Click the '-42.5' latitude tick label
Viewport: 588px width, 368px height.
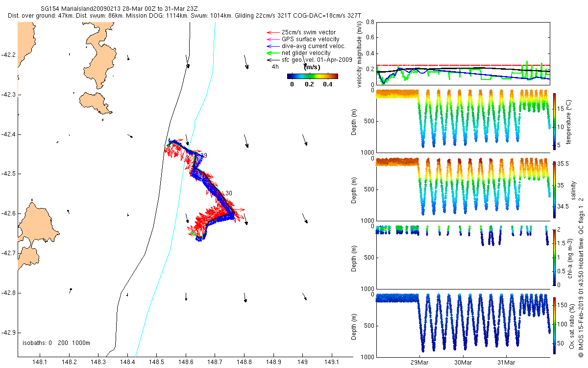[x=8, y=174]
